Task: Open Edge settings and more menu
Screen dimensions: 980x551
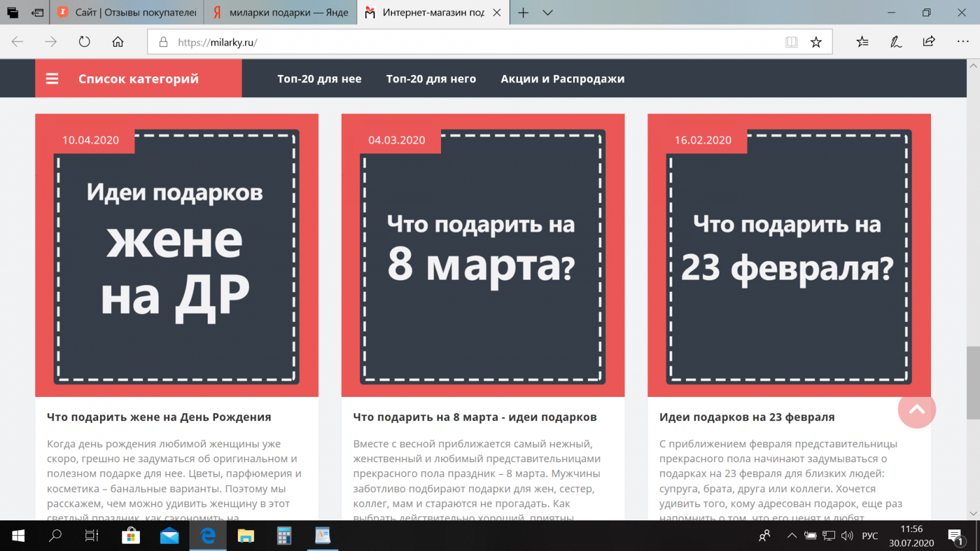Action: pyautogui.click(x=963, y=42)
